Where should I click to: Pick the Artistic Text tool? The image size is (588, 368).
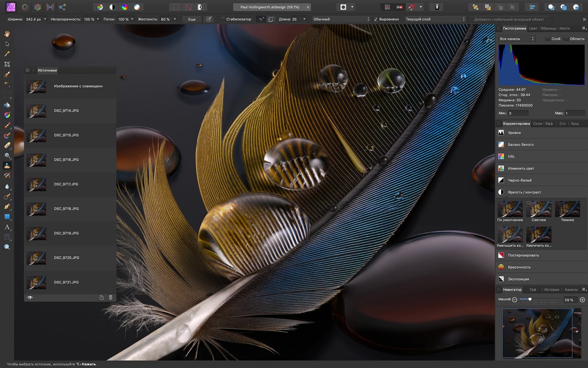(7, 227)
